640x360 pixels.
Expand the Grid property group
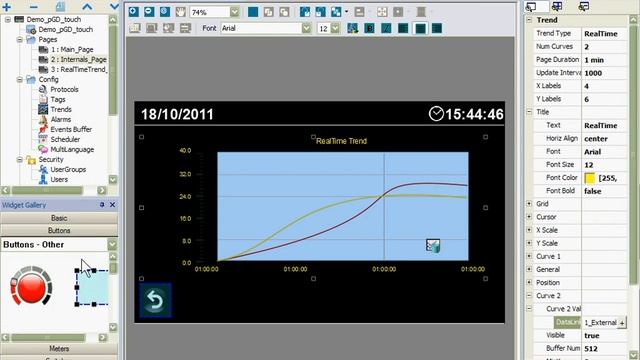(x=529, y=204)
